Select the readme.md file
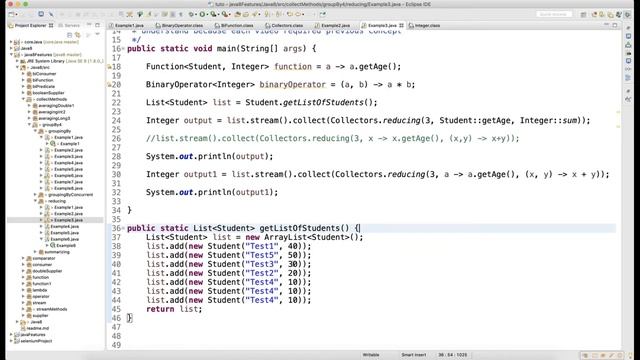The width and height of the screenshot is (640, 360). 38,328
